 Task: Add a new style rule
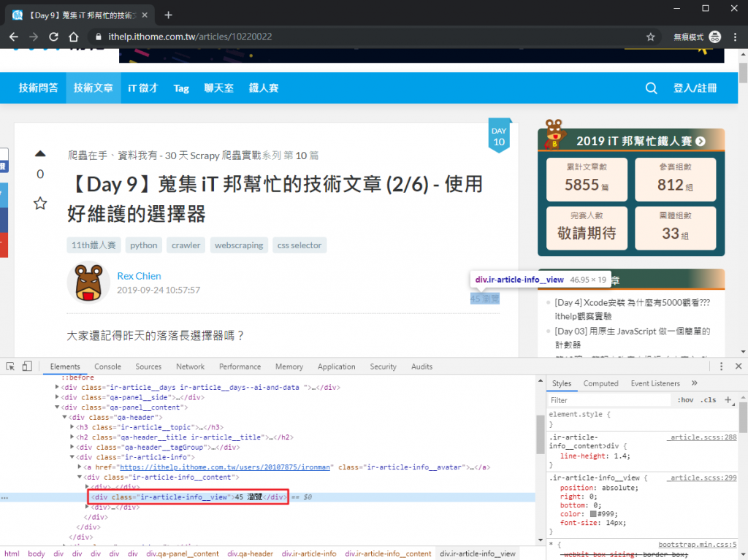pyautogui.click(x=728, y=399)
